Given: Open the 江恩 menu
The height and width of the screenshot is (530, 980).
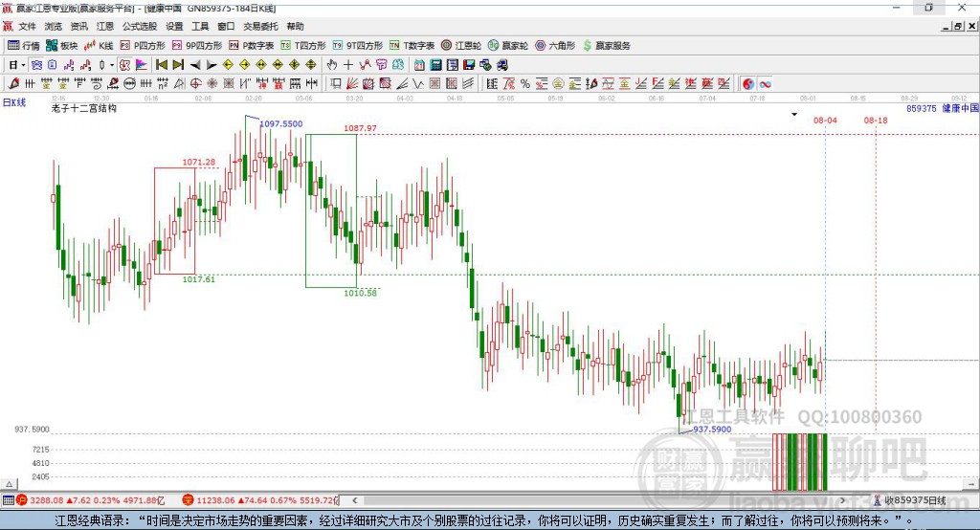Looking at the screenshot, I should click(105, 26).
